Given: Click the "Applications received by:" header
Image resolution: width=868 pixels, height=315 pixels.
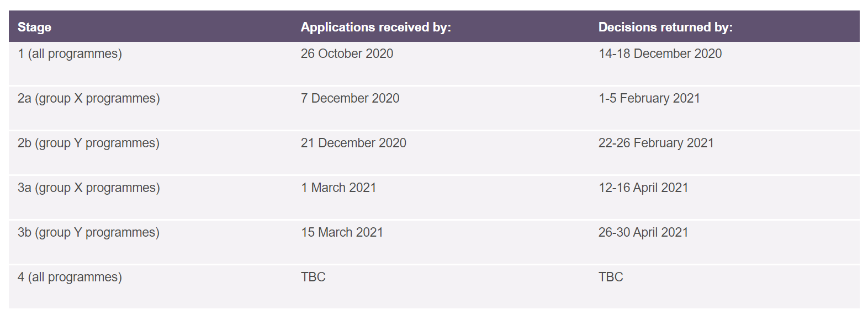Looking at the screenshot, I should [x=375, y=27].
